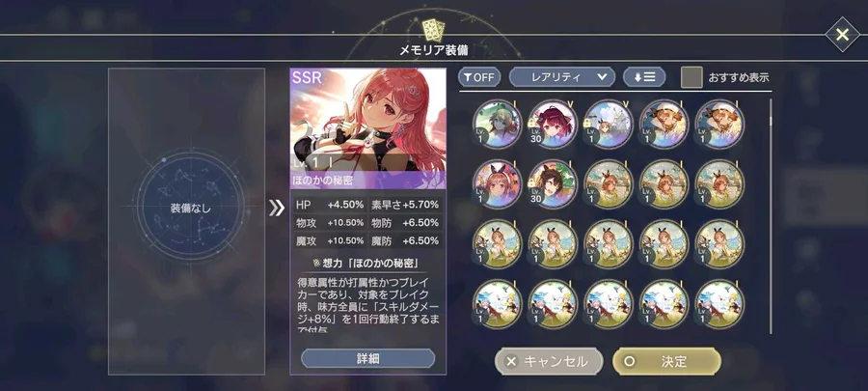Close the memoria equipment screen with X
The height and width of the screenshot is (391, 868).
coord(842,35)
